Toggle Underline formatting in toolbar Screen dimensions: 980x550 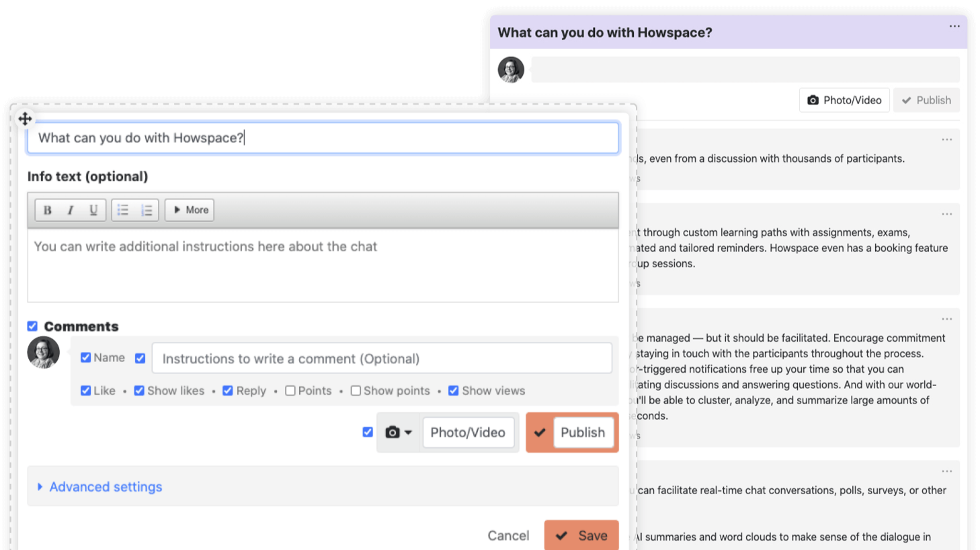point(93,210)
